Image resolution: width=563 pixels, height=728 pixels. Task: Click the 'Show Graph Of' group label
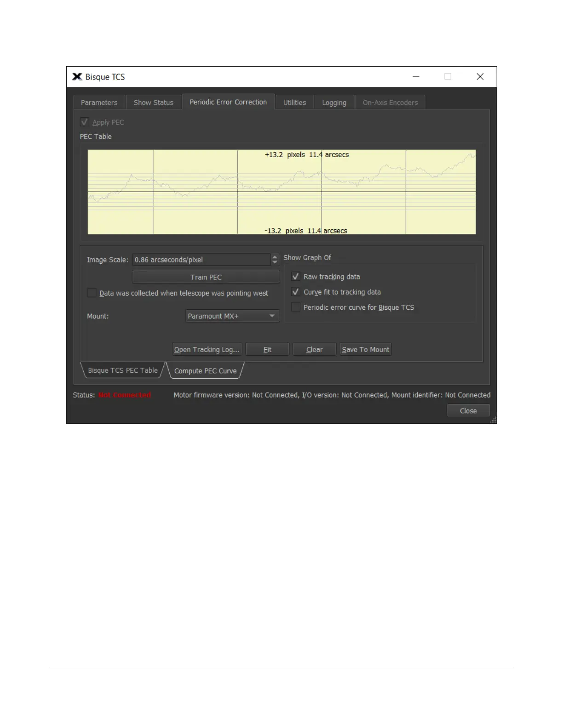click(x=307, y=257)
